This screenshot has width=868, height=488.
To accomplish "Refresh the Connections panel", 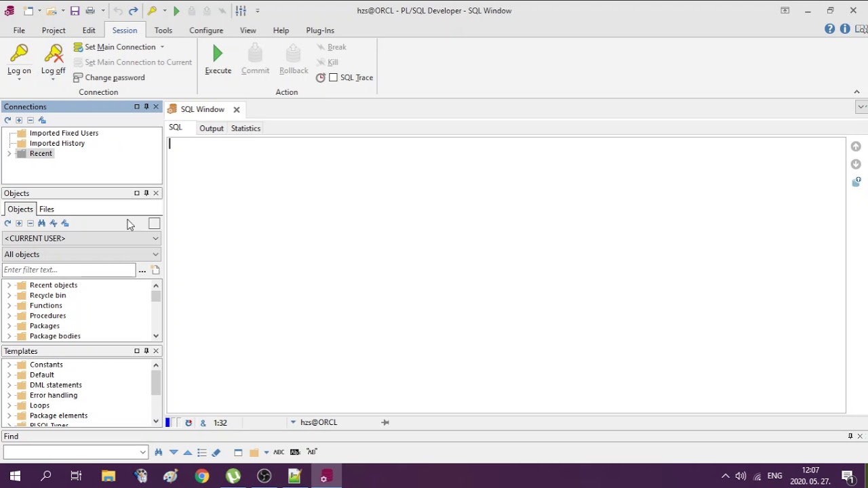I will [7, 120].
